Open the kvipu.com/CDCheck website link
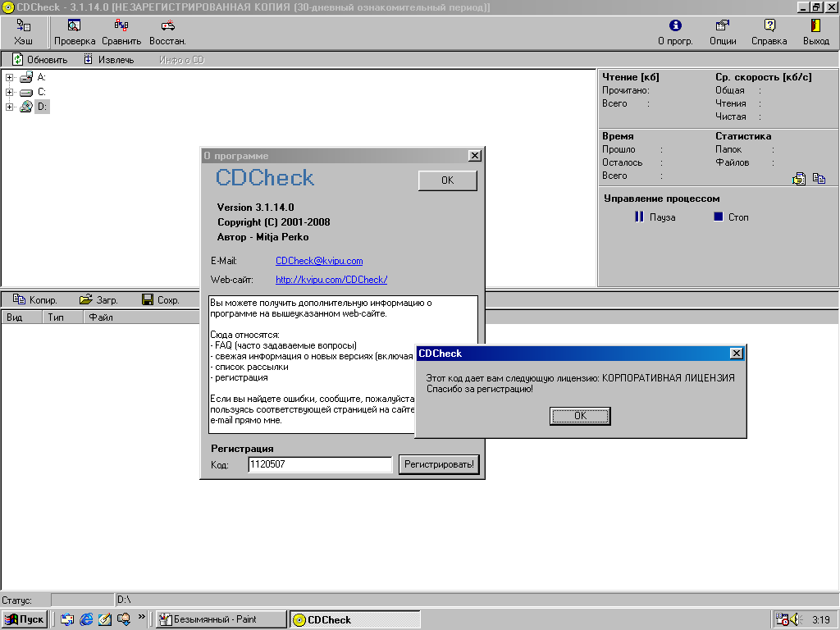The height and width of the screenshot is (630, 840). coord(331,280)
